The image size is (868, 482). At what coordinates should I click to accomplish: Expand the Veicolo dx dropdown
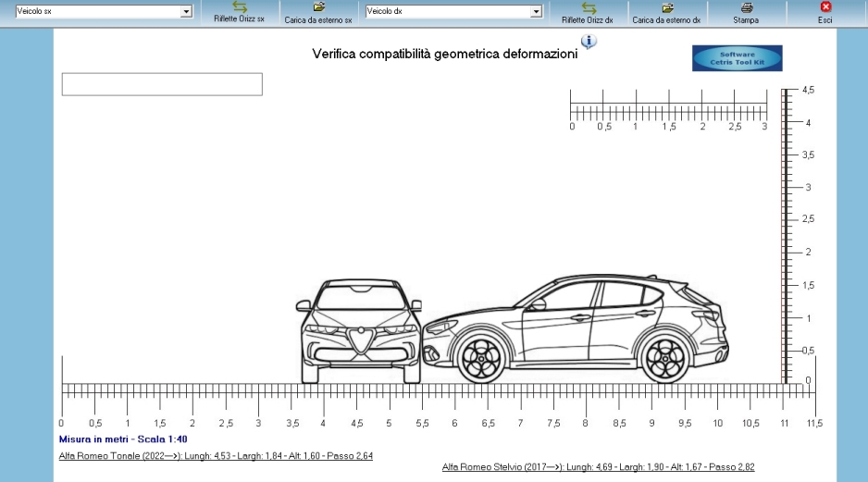536,12
